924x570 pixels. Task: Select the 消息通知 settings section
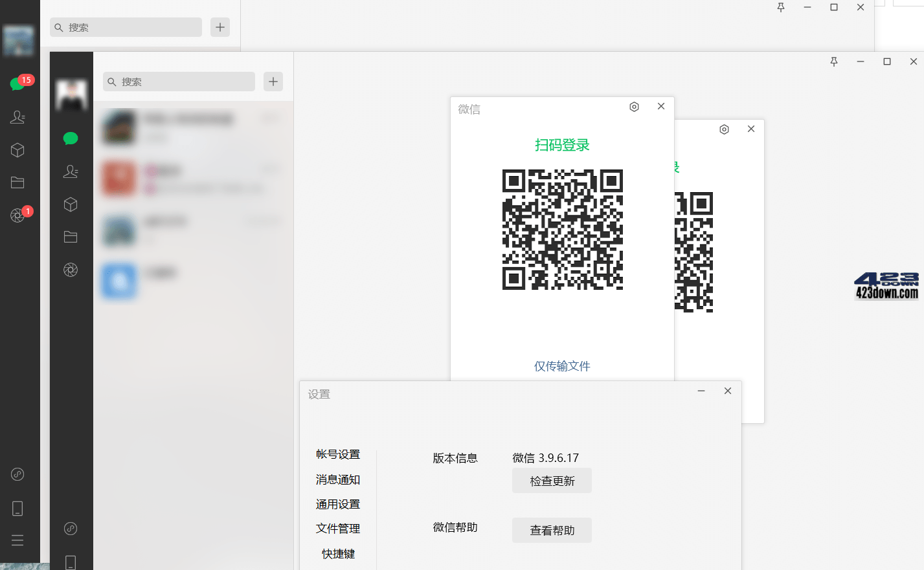[x=337, y=479]
